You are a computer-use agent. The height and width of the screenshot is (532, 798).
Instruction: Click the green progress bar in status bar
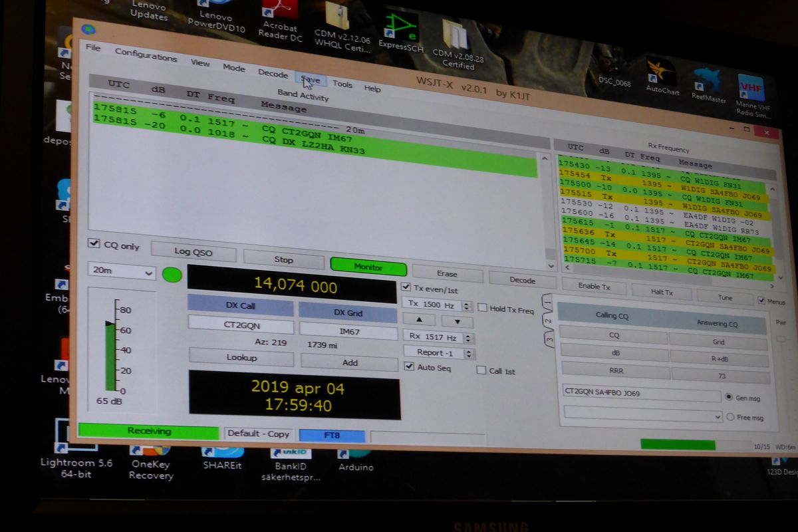click(678, 444)
